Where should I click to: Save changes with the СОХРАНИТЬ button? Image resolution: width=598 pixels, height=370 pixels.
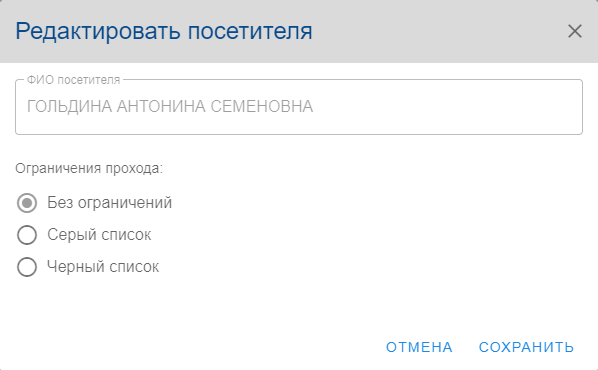point(526,347)
